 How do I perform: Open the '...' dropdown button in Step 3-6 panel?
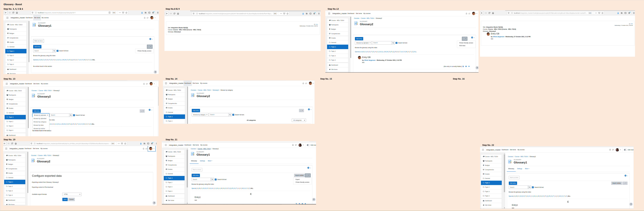149,47
